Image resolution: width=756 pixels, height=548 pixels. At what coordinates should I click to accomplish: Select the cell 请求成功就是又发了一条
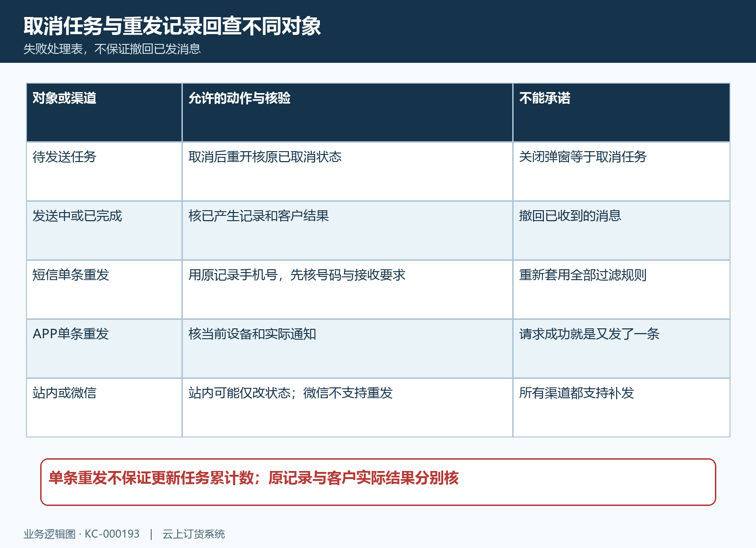(621, 349)
